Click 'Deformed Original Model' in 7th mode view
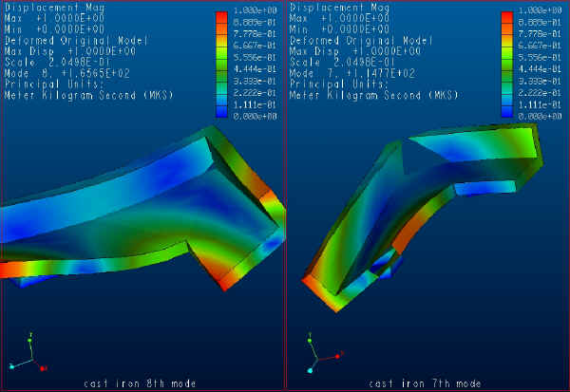This screenshot has width=570, height=392. [x=361, y=40]
